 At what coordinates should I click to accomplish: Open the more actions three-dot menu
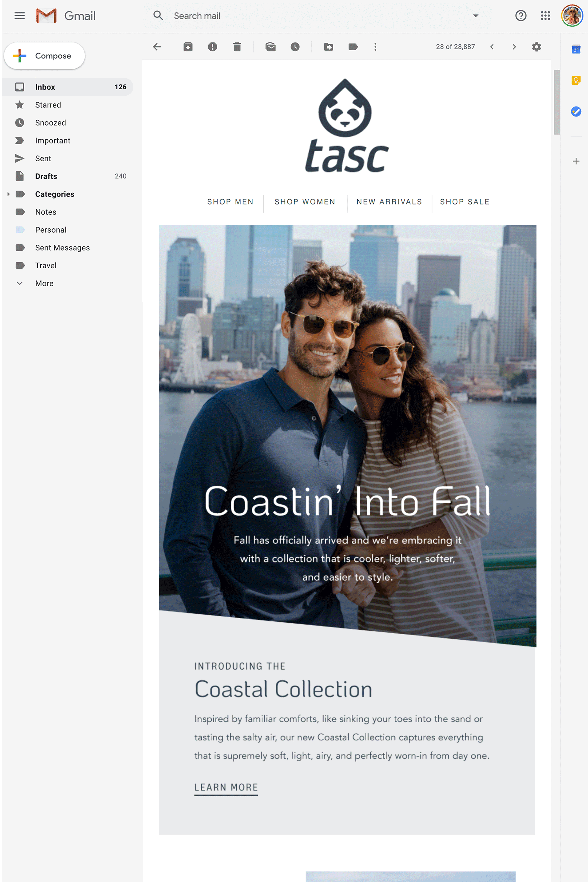tap(375, 47)
